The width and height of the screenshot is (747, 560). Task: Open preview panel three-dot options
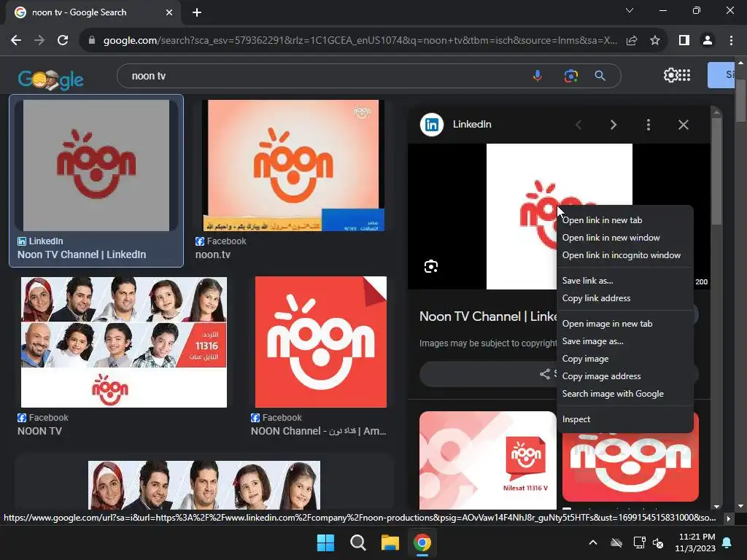[649, 125]
